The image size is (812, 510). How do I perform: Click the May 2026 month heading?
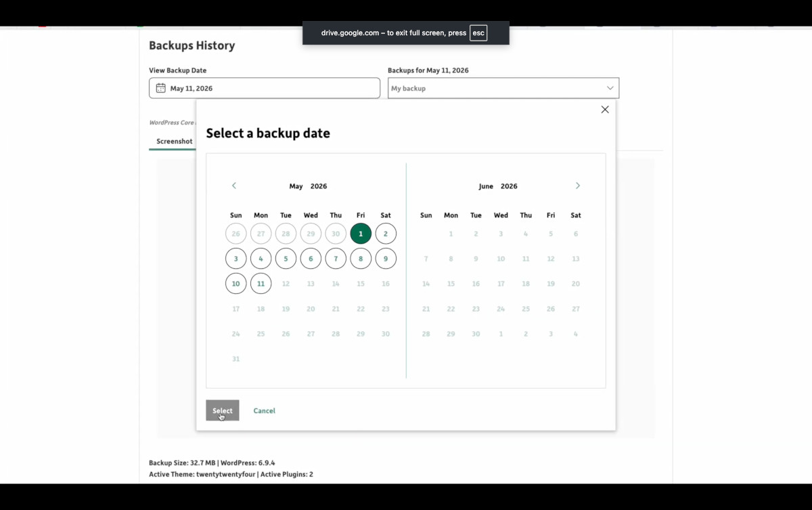pos(308,186)
